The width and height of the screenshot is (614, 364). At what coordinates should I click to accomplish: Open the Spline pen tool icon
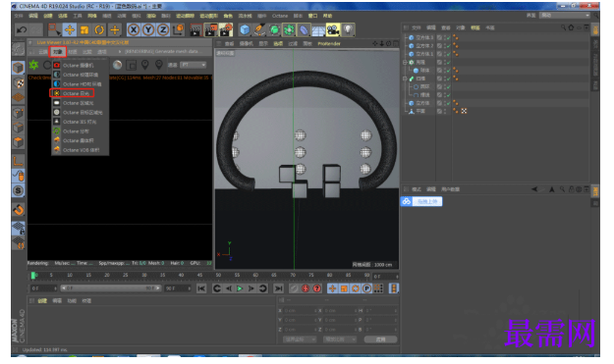click(258, 29)
